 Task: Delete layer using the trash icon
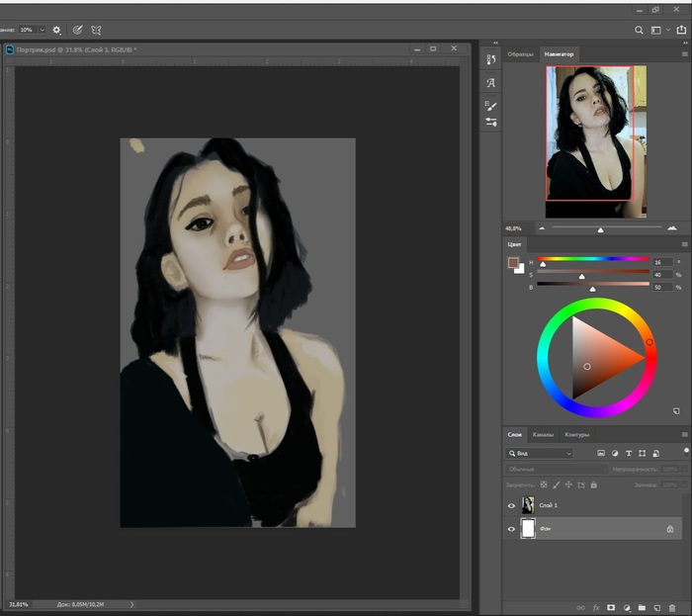[672, 607]
